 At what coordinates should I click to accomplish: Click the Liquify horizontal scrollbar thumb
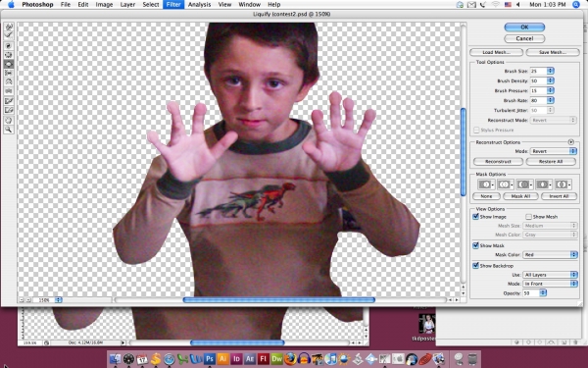click(279, 299)
